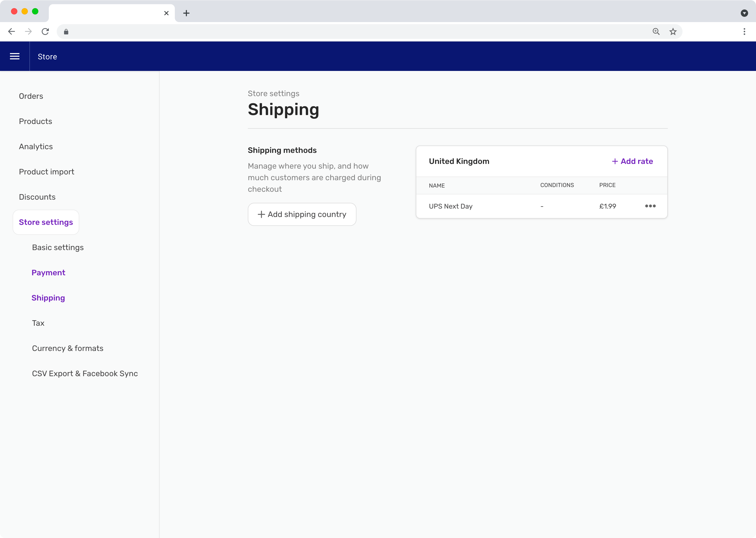The image size is (756, 538).
Task: Open CSV Export & Facebook Sync
Action: click(85, 373)
